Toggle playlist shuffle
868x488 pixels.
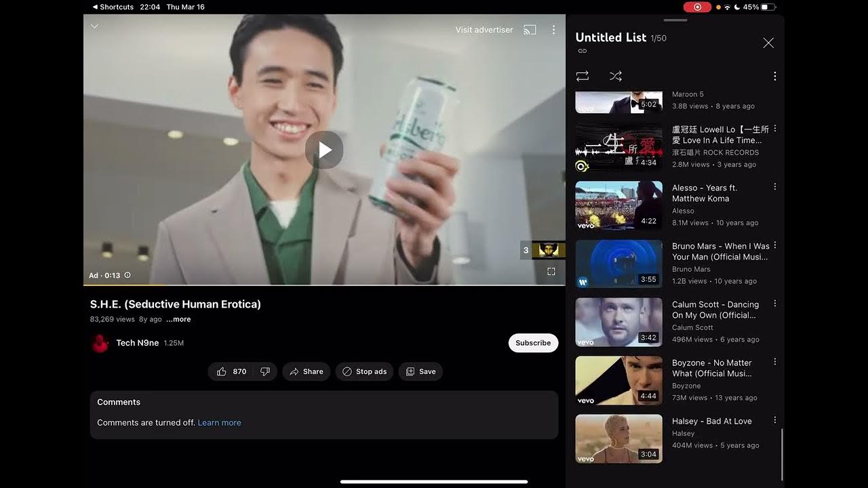coord(616,76)
